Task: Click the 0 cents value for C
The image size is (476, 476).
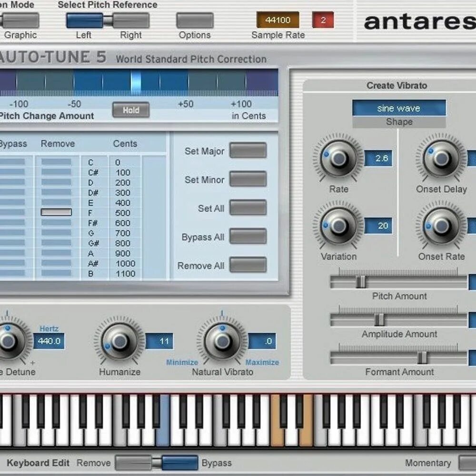Action: 118,162
